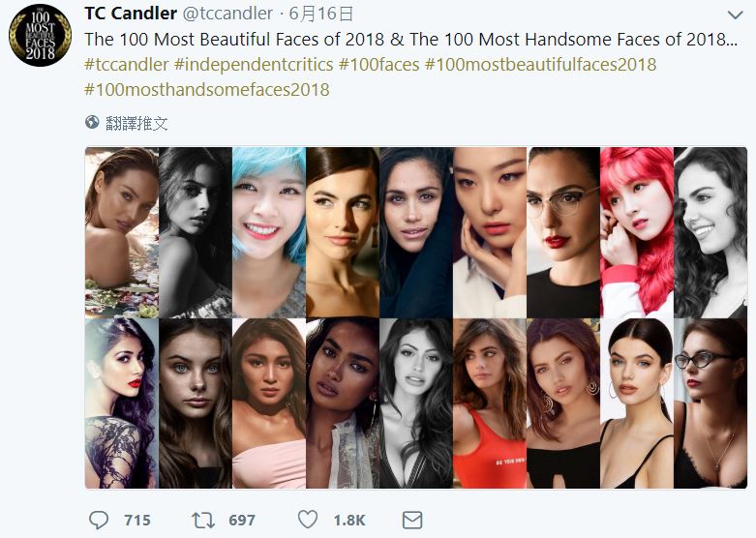Open the blue-haired woman photo
The image size is (756, 538).
click(x=268, y=232)
